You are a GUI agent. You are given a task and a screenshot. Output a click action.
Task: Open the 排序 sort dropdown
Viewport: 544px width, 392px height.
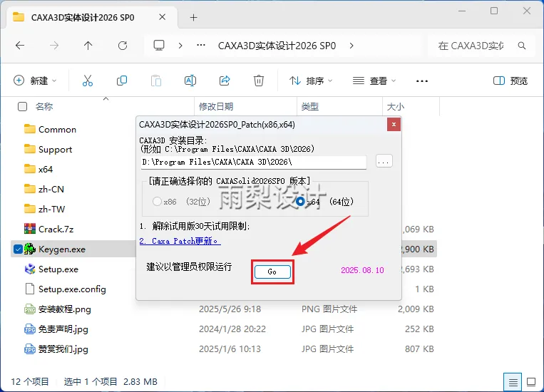[311, 81]
